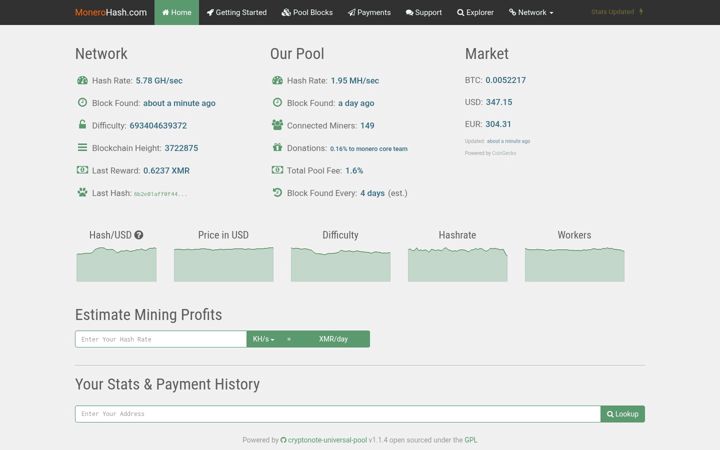The width and height of the screenshot is (720, 450).
Task: Click the Block Found Every history icon
Action: click(x=277, y=192)
